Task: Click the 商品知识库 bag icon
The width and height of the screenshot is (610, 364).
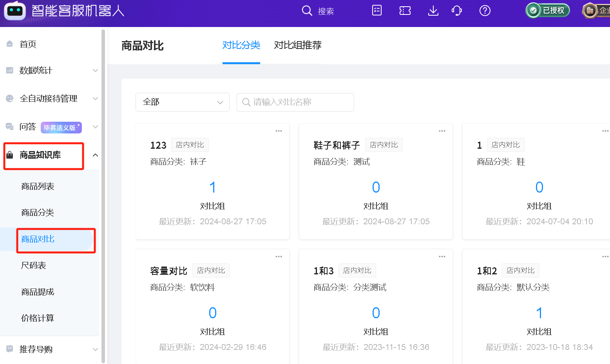Action: 10,155
